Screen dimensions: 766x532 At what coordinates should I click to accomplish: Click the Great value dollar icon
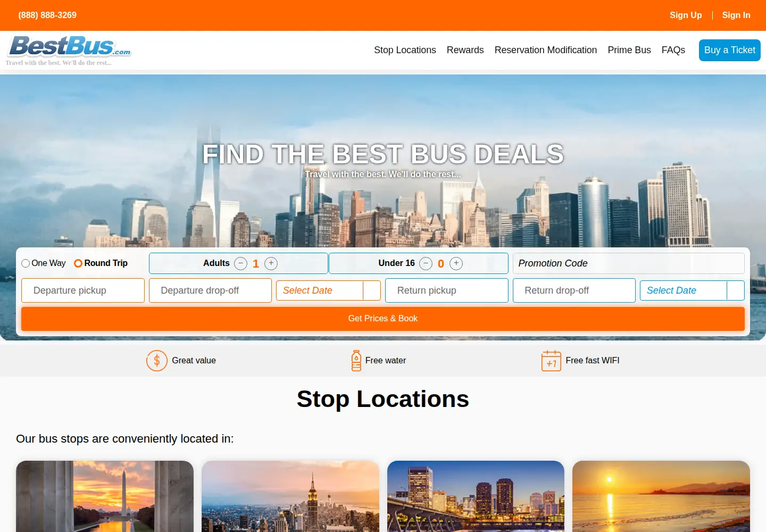tap(157, 361)
